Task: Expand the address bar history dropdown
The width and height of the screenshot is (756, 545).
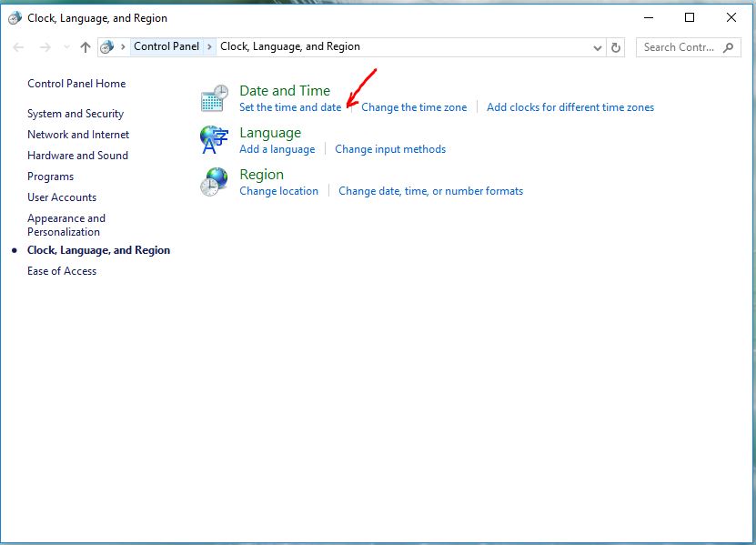Action: [598, 47]
